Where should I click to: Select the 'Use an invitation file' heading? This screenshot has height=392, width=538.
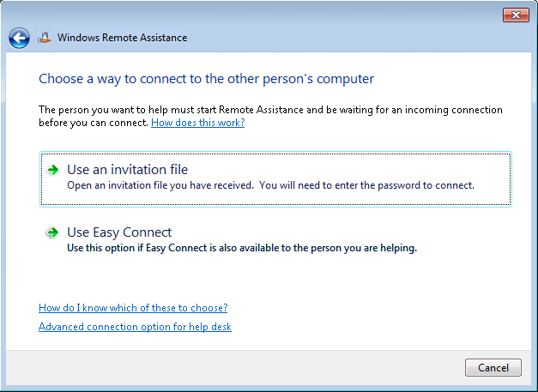(x=127, y=170)
